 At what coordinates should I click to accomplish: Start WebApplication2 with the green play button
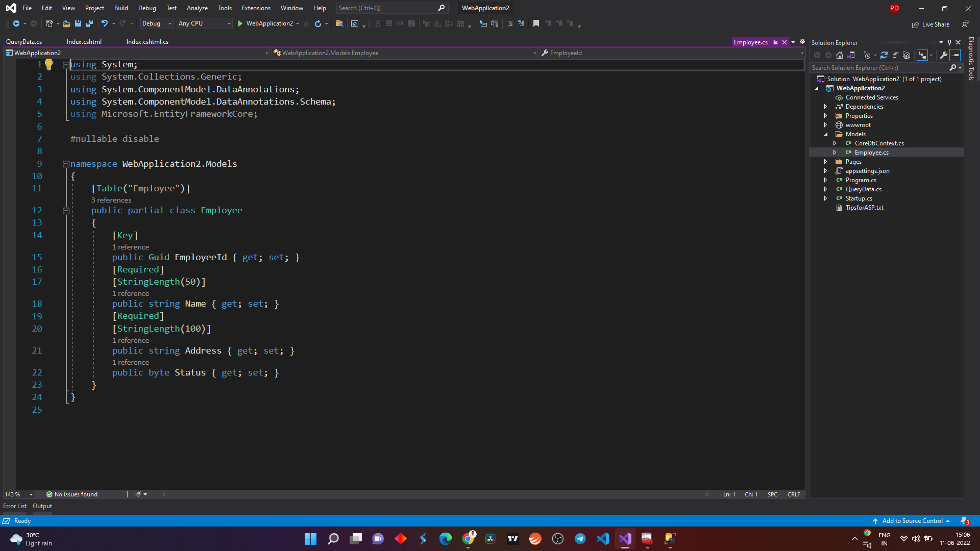tap(240, 23)
